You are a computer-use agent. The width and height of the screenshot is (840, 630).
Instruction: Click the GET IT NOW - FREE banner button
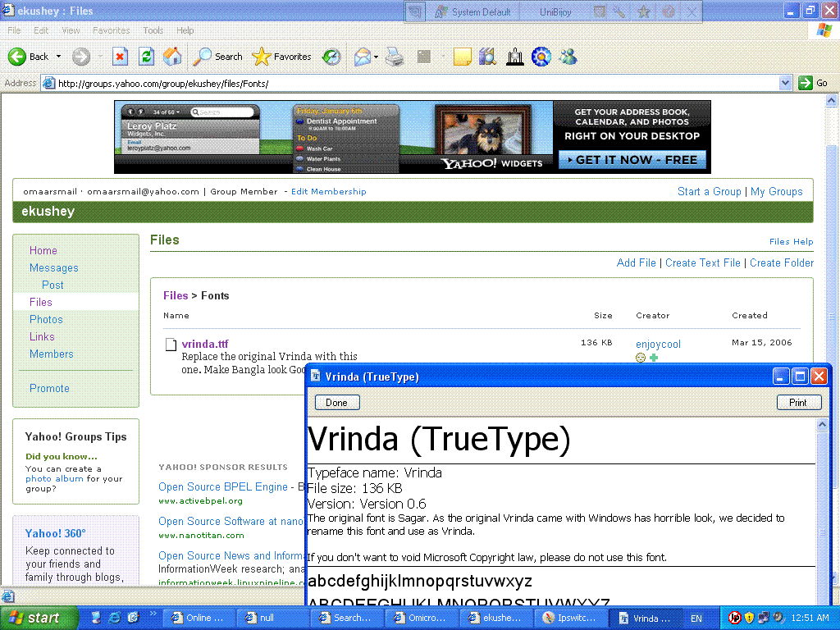632,160
